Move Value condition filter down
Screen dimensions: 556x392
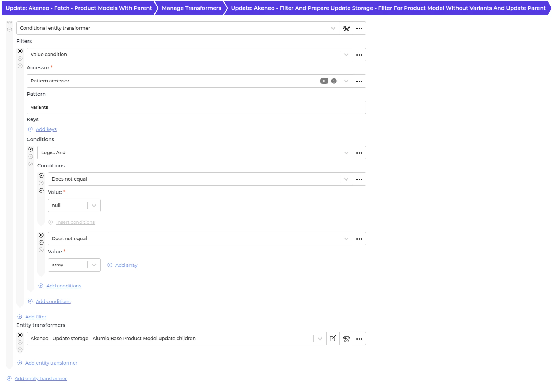(x=20, y=66)
